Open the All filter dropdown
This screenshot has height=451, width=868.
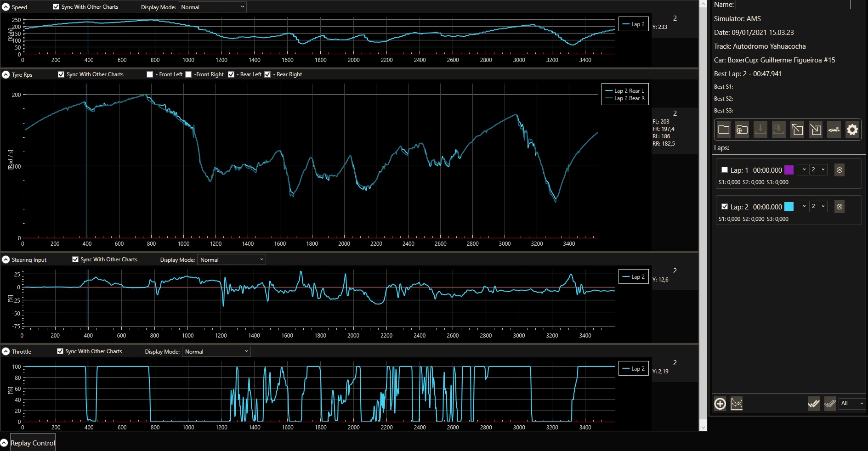point(852,404)
